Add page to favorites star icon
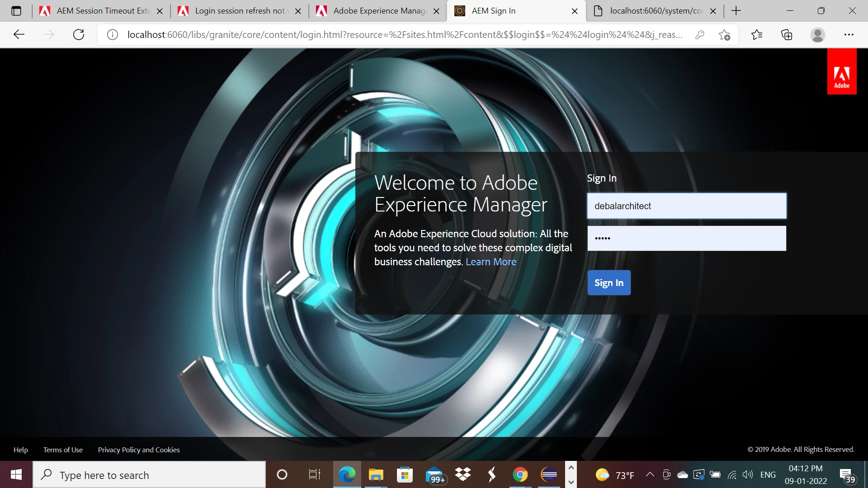 pyautogui.click(x=724, y=35)
